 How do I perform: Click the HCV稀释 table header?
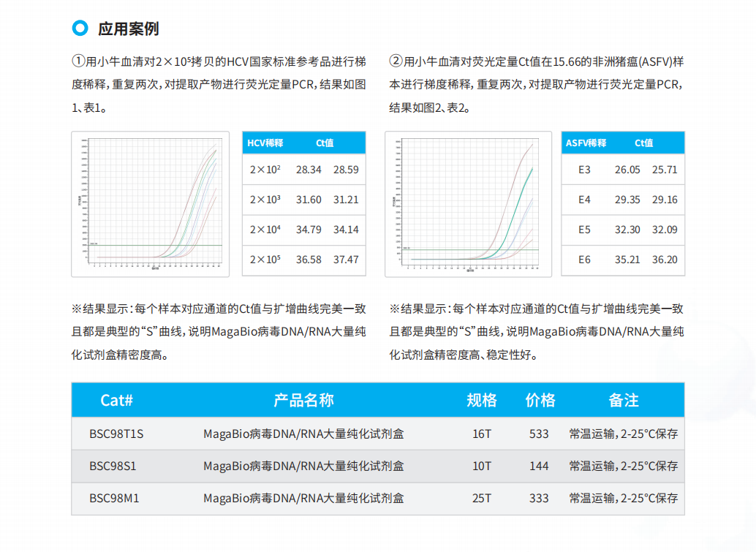point(265,143)
